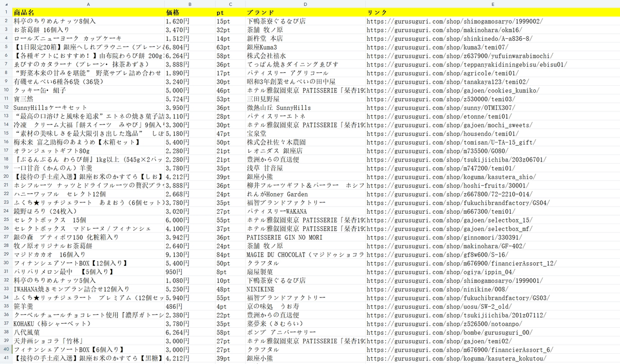620x364 pixels.
Task: Select the brand cell 扇屋製菓
Action: click(305, 272)
